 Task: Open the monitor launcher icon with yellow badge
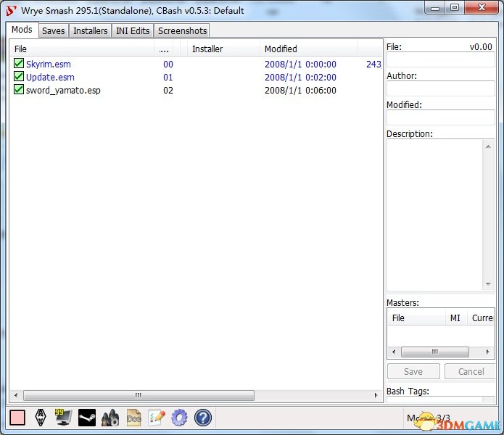coord(63,418)
